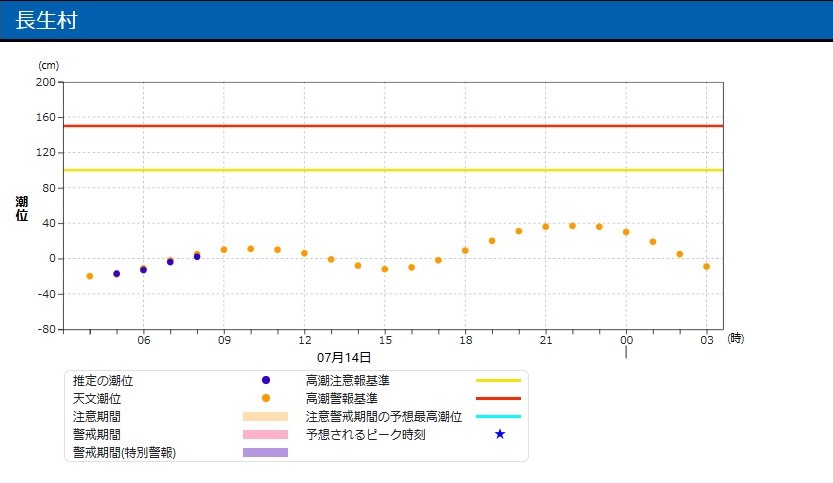Click the red warning threshold line in chart
Image resolution: width=833 pixels, height=483 pixels.
[x=393, y=126]
